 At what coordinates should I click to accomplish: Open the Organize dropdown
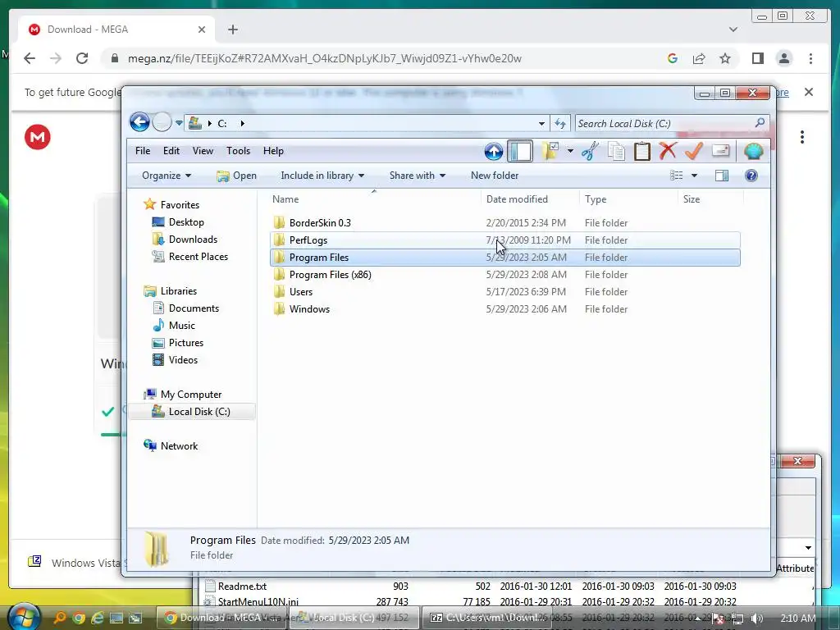coord(166,176)
